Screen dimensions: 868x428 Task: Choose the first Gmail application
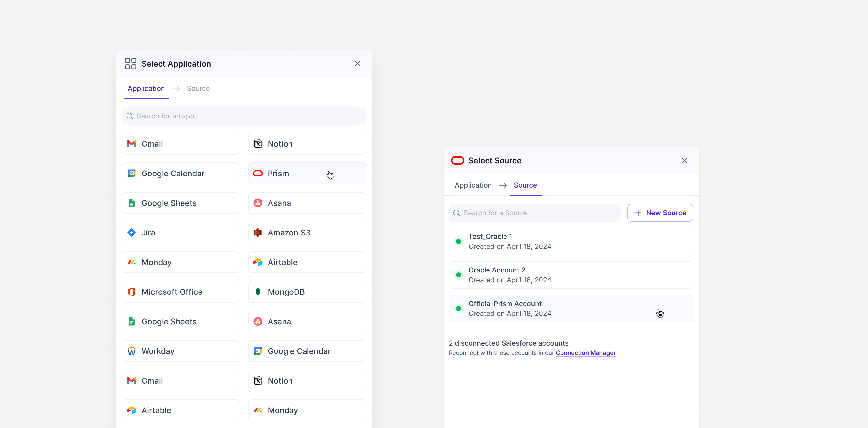pos(181,144)
